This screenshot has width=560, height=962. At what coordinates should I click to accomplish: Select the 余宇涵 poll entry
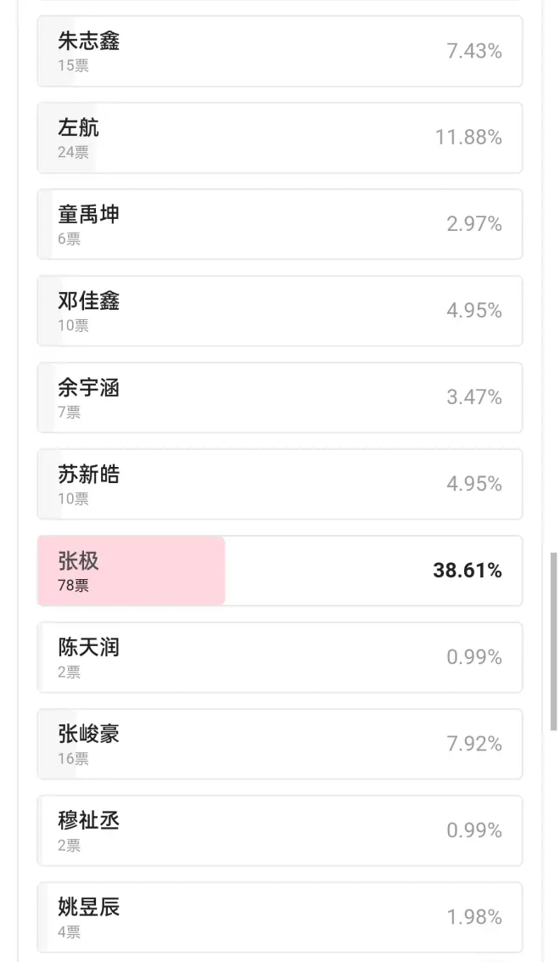click(x=279, y=397)
